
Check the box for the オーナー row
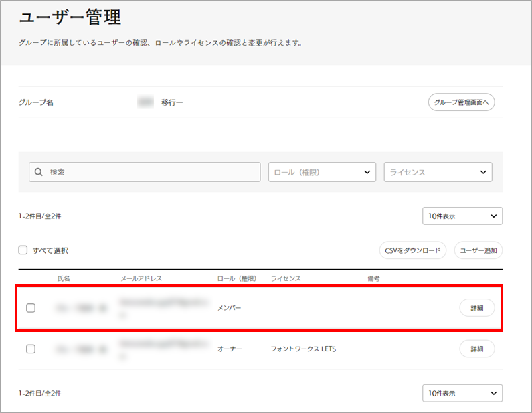point(30,349)
